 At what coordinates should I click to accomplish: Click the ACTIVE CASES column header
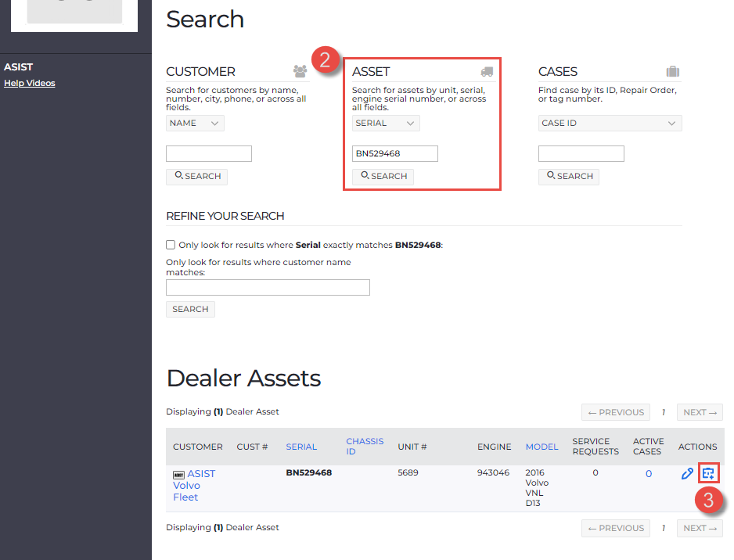click(649, 447)
